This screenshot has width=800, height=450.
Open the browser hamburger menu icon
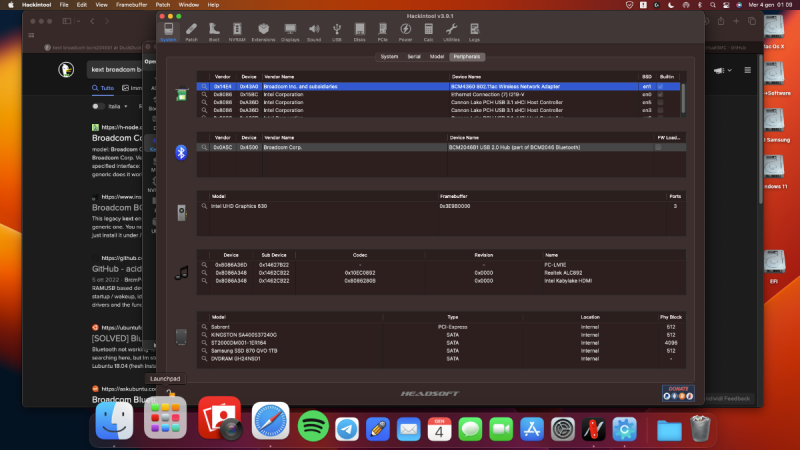[x=747, y=70]
